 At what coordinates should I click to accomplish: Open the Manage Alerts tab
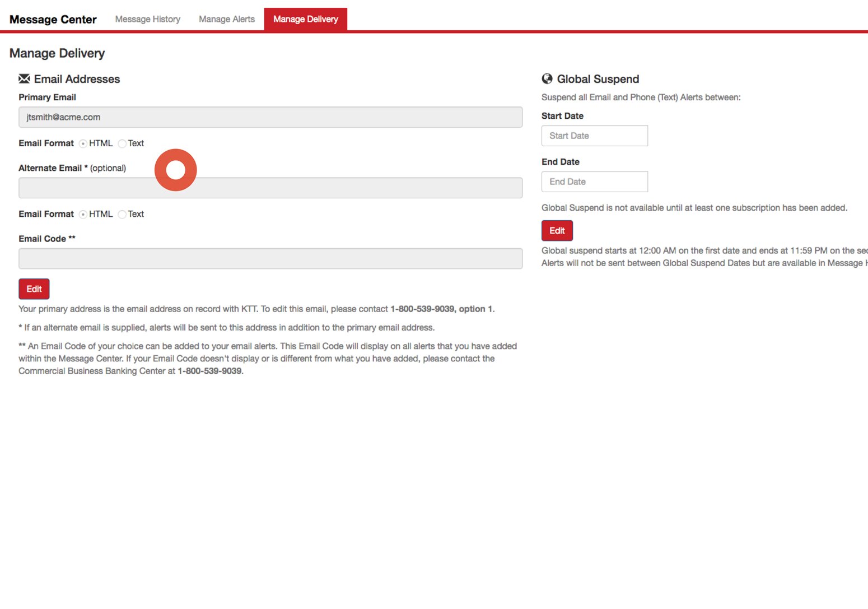click(x=226, y=18)
